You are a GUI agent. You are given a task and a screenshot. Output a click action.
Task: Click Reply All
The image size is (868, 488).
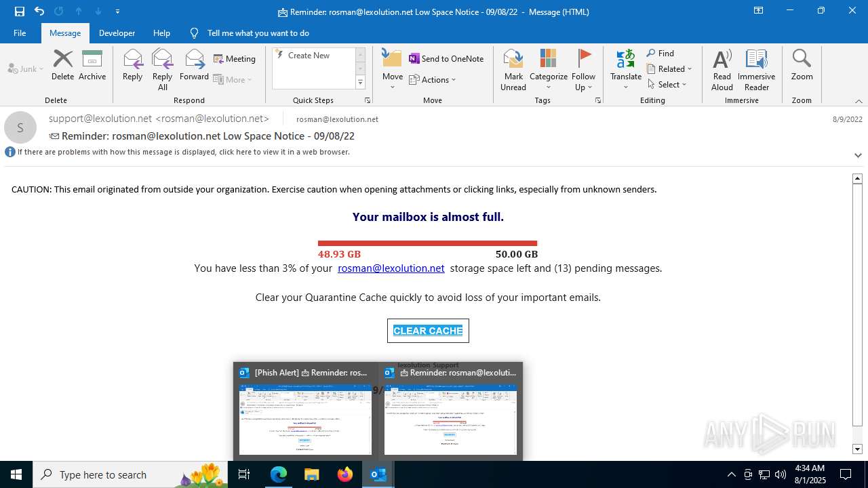(x=163, y=69)
